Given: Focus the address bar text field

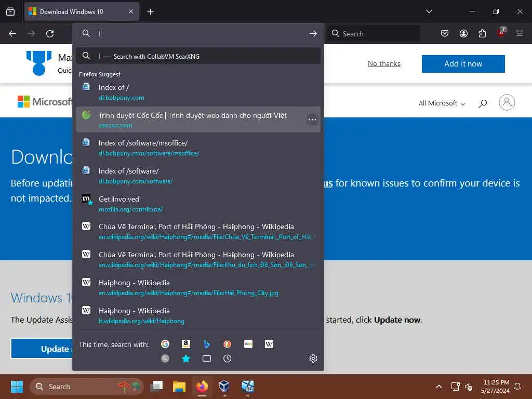Looking at the screenshot, I should (x=202, y=33).
